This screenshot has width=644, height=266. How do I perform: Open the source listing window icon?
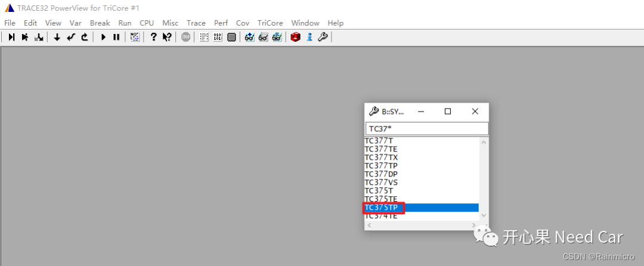coord(204,38)
